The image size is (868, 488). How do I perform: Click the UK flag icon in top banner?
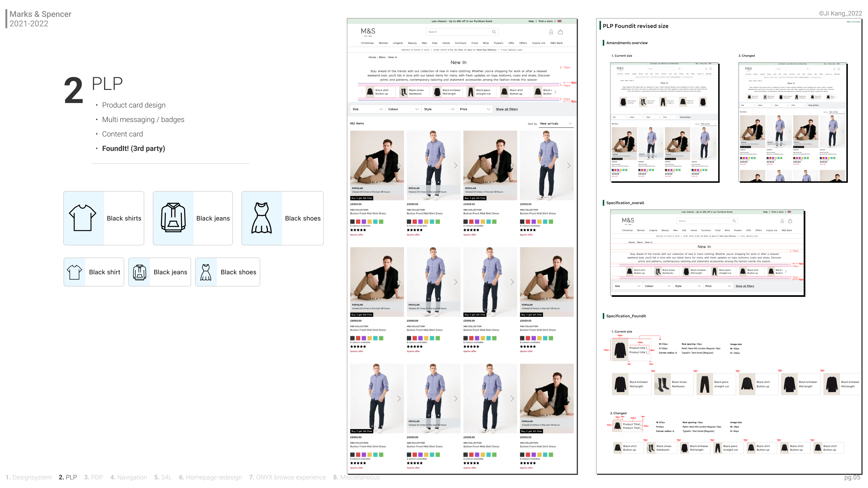pyautogui.click(x=559, y=21)
